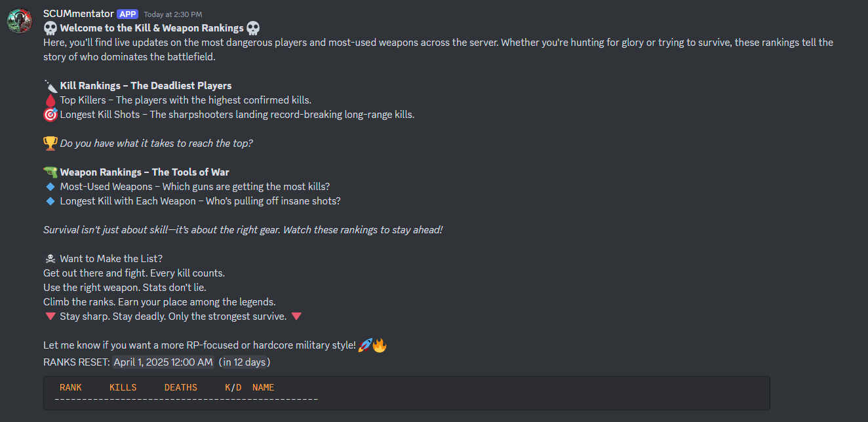
Task: Click the skull emoji in the welcome heading
Action: [49, 28]
